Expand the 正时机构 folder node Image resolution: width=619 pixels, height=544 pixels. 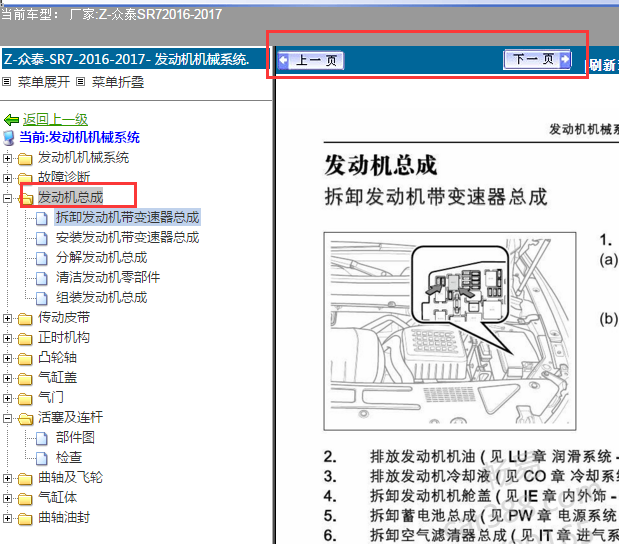7,338
